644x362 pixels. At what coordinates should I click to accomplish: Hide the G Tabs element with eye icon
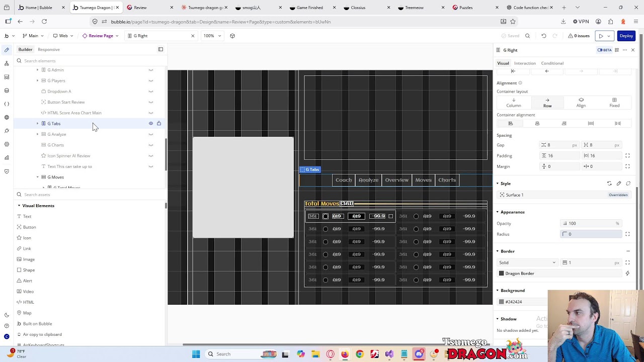[150, 123]
